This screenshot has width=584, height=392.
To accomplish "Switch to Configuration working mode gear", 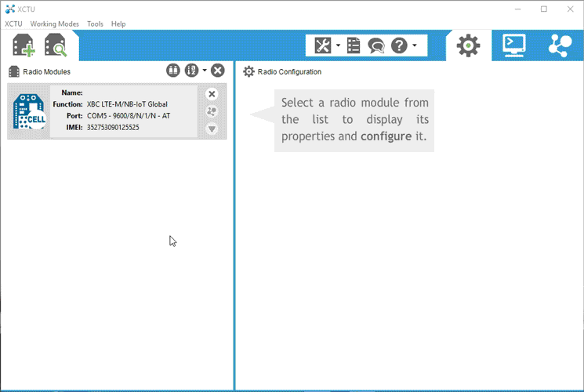I will point(468,45).
